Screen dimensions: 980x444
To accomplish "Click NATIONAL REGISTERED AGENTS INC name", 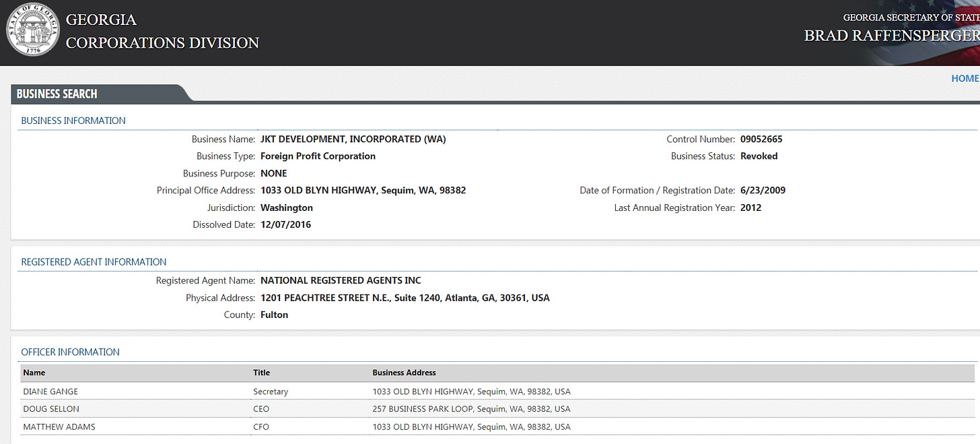I will pos(341,280).
